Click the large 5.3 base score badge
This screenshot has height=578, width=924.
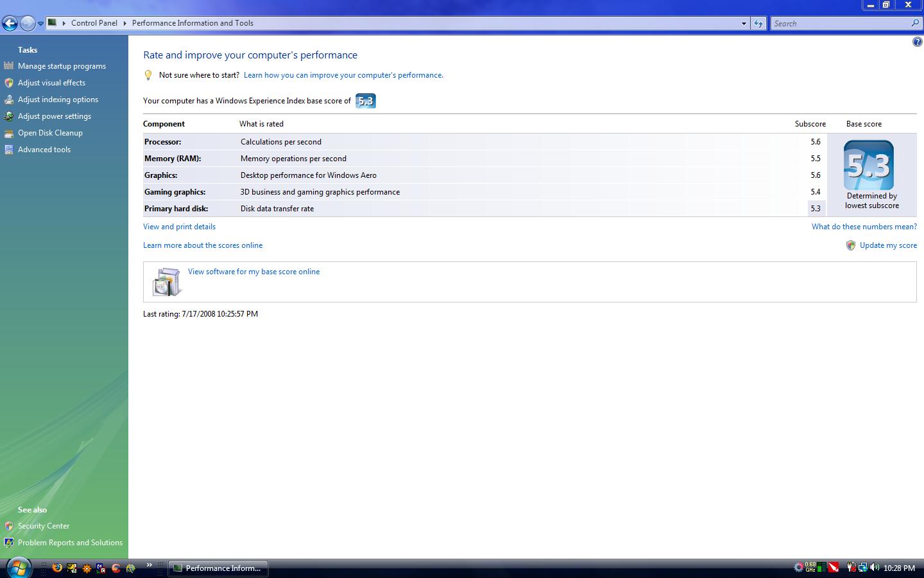[869, 165]
